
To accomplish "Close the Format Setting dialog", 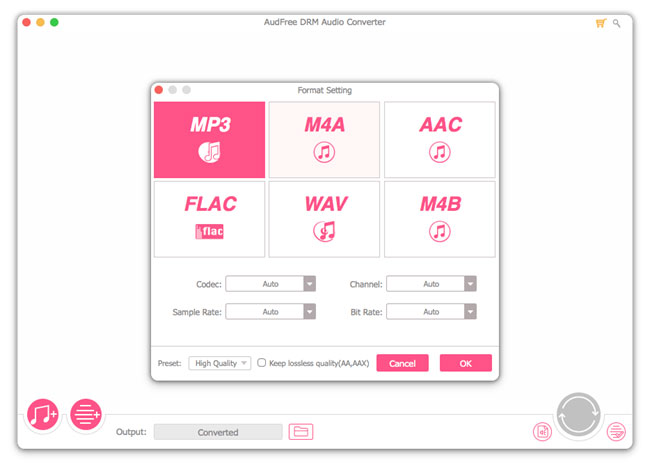I will point(159,90).
